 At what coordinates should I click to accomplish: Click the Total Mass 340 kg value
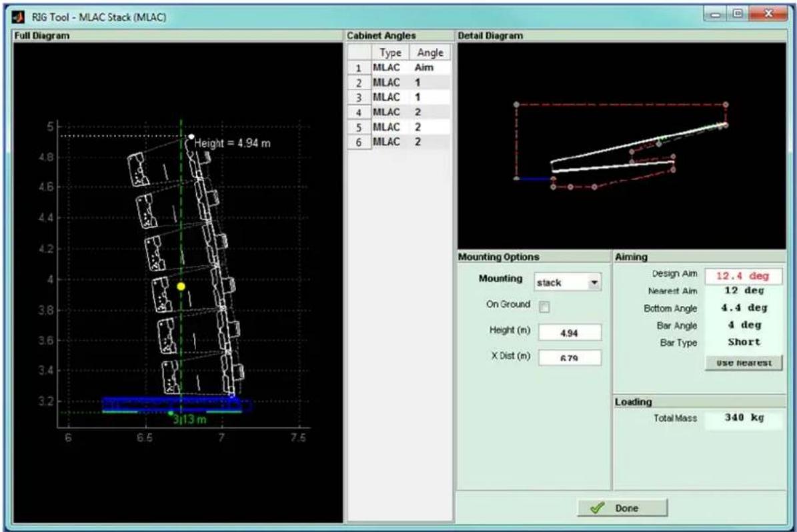pos(744,418)
